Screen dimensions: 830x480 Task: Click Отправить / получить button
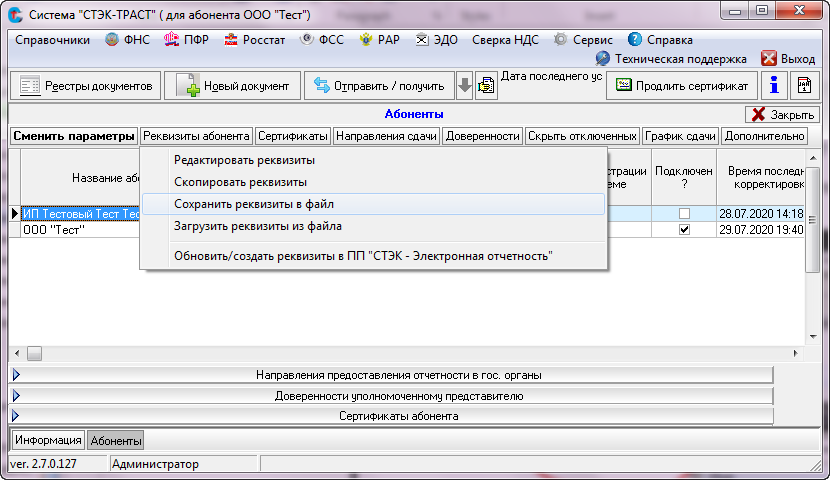[x=379, y=86]
